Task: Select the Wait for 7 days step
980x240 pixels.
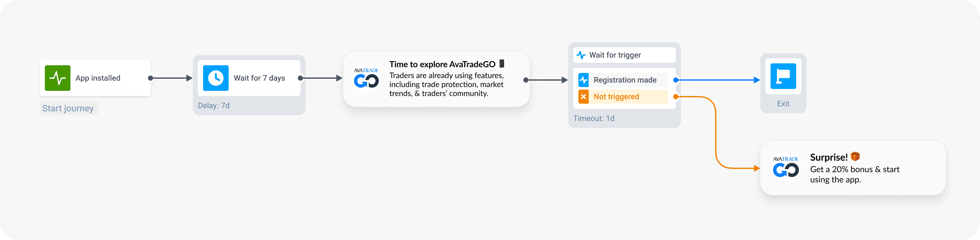Action: click(x=259, y=78)
